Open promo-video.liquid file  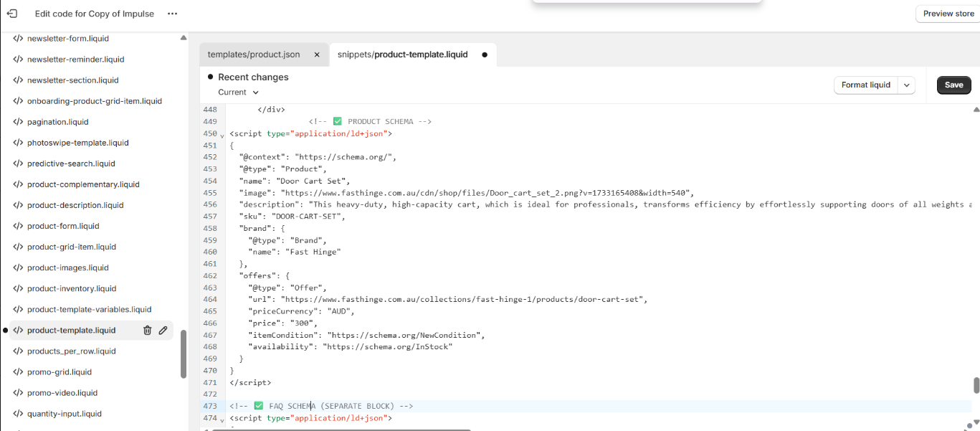62,393
